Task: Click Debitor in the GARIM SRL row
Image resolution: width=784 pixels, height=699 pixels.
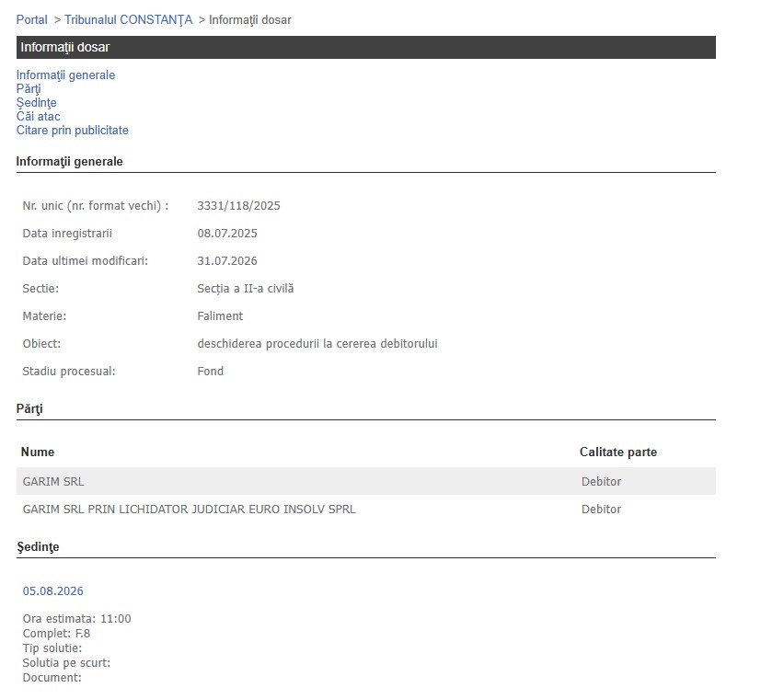Action: click(601, 482)
